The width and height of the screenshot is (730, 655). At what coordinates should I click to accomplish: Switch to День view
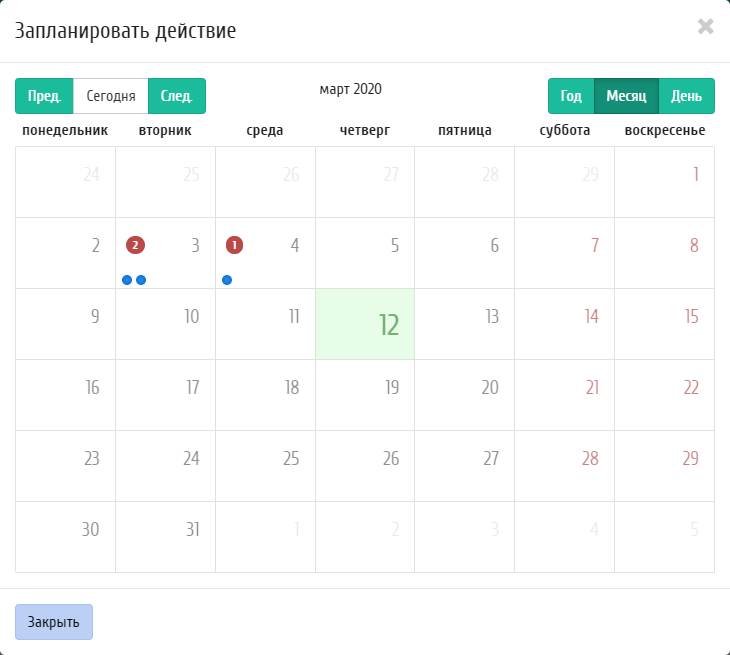click(x=687, y=96)
